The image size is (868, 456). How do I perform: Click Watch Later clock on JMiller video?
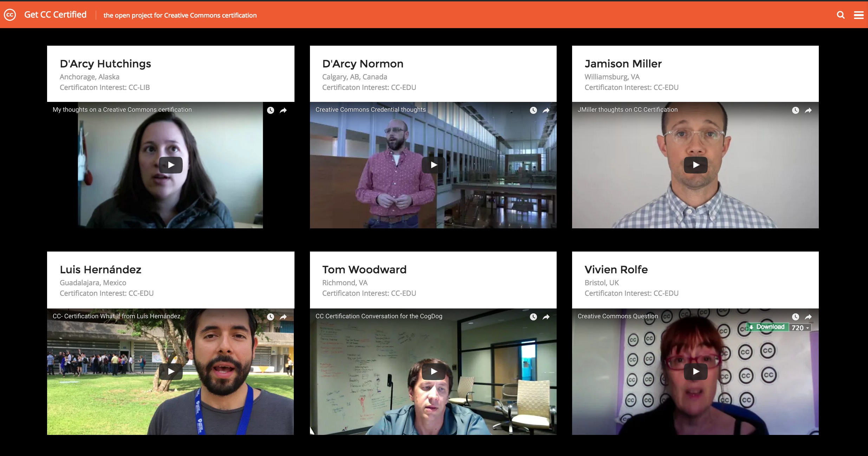(x=795, y=110)
